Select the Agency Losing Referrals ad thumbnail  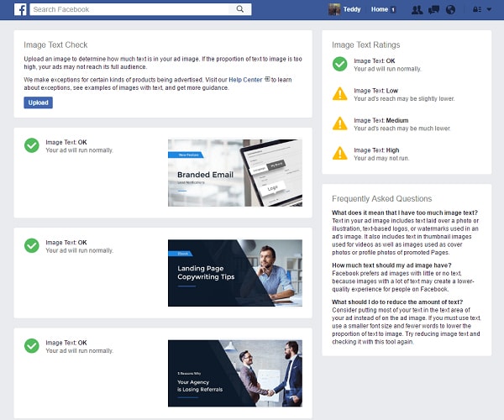tap(234, 373)
